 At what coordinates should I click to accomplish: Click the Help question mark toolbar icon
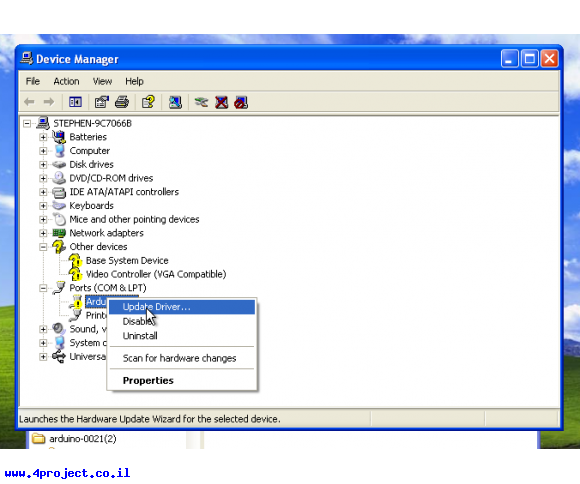[148, 102]
